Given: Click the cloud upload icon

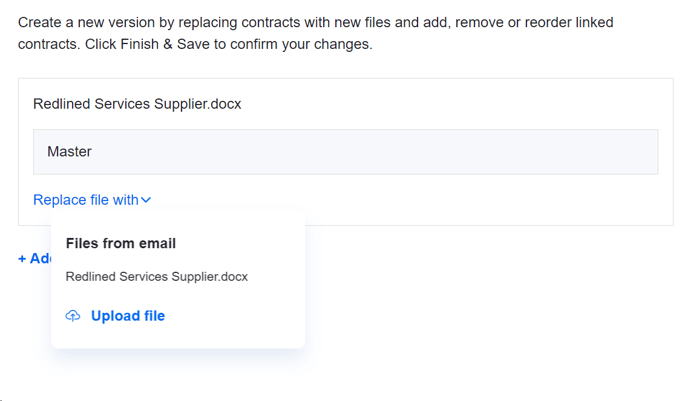Looking at the screenshot, I should point(73,316).
